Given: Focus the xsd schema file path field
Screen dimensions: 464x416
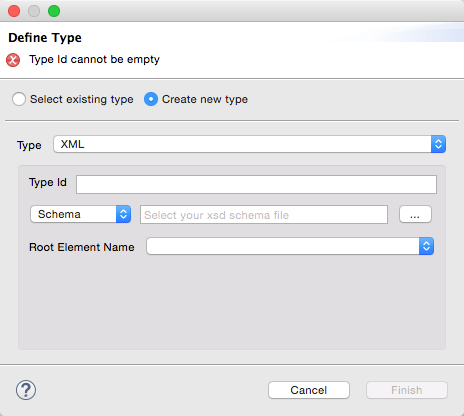Looking at the screenshot, I should (264, 215).
